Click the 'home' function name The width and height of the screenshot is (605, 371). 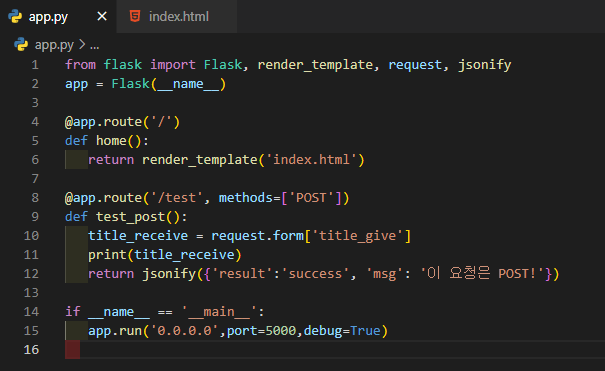click(x=111, y=141)
